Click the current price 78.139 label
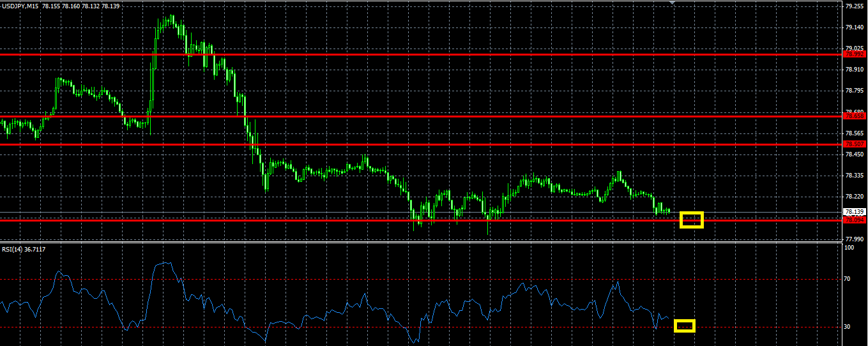The image size is (868, 346). (x=855, y=211)
